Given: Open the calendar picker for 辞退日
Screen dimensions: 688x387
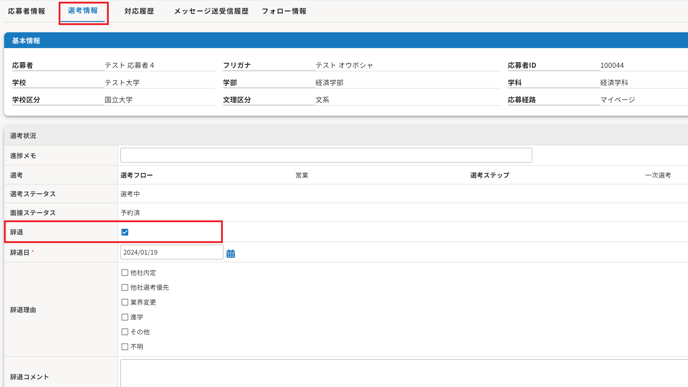Looking at the screenshot, I should [x=230, y=254].
